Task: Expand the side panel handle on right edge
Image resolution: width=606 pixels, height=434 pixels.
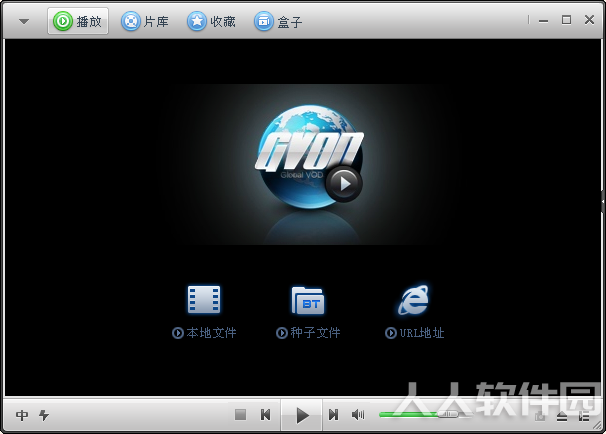Action: (603, 201)
